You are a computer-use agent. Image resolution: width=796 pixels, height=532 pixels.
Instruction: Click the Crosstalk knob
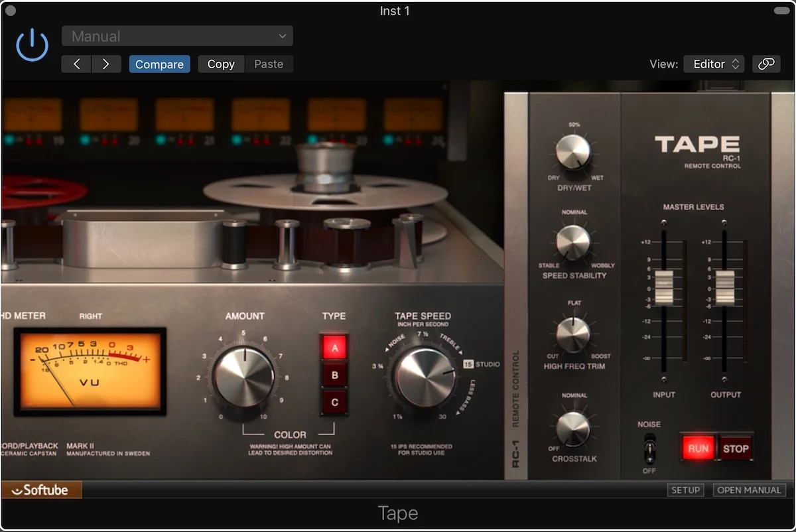(573, 429)
